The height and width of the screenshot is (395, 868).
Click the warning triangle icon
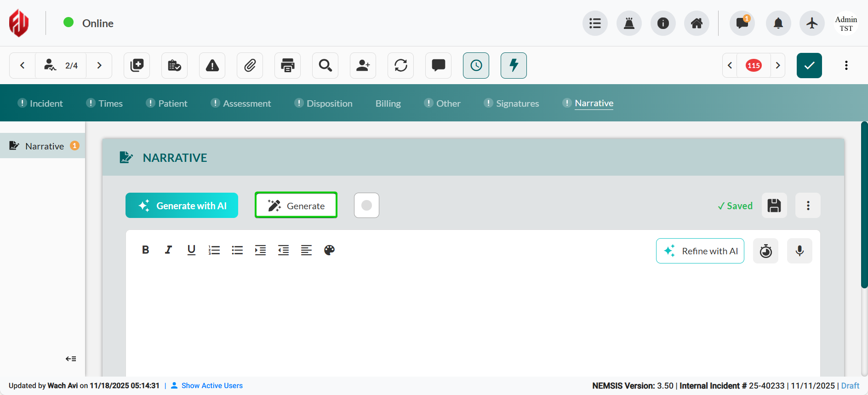pos(212,66)
